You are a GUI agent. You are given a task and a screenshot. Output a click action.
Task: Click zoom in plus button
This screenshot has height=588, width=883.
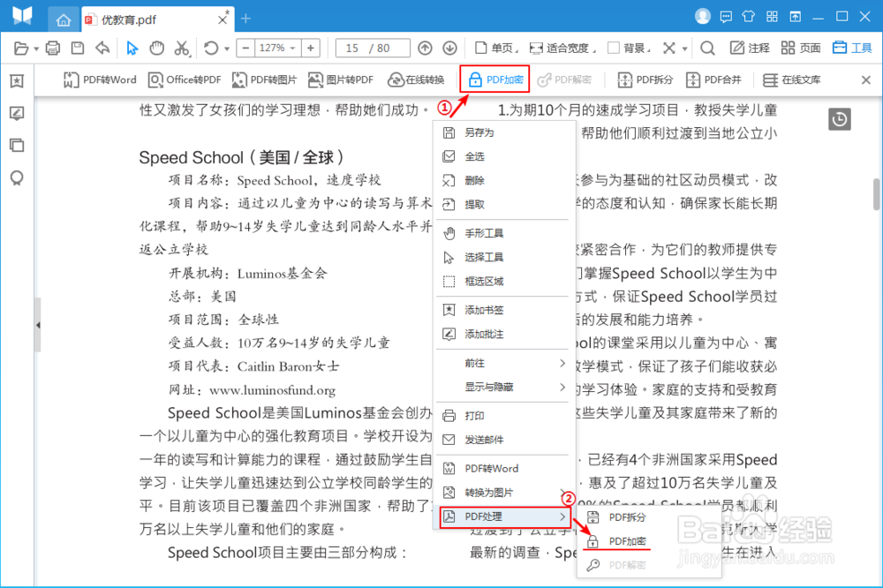point(310,49)
